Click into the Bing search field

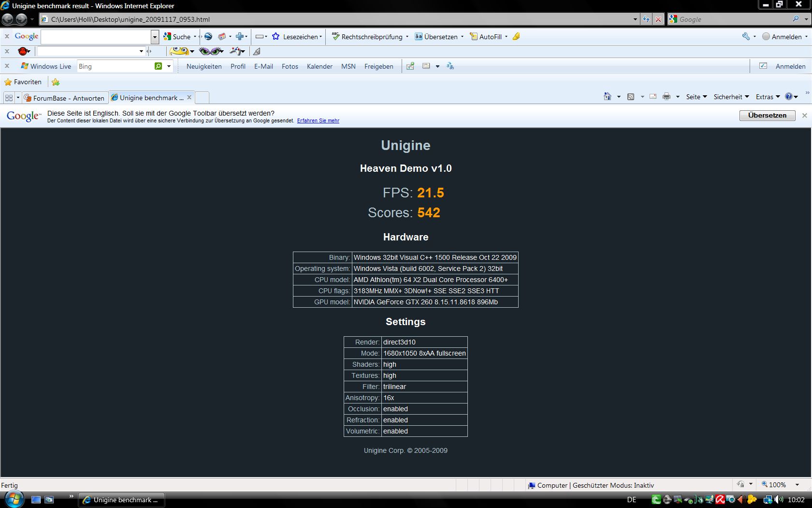[116, 66]
